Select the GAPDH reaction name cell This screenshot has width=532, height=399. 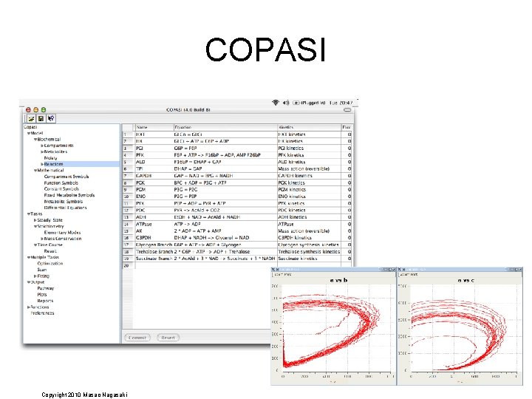154,176
